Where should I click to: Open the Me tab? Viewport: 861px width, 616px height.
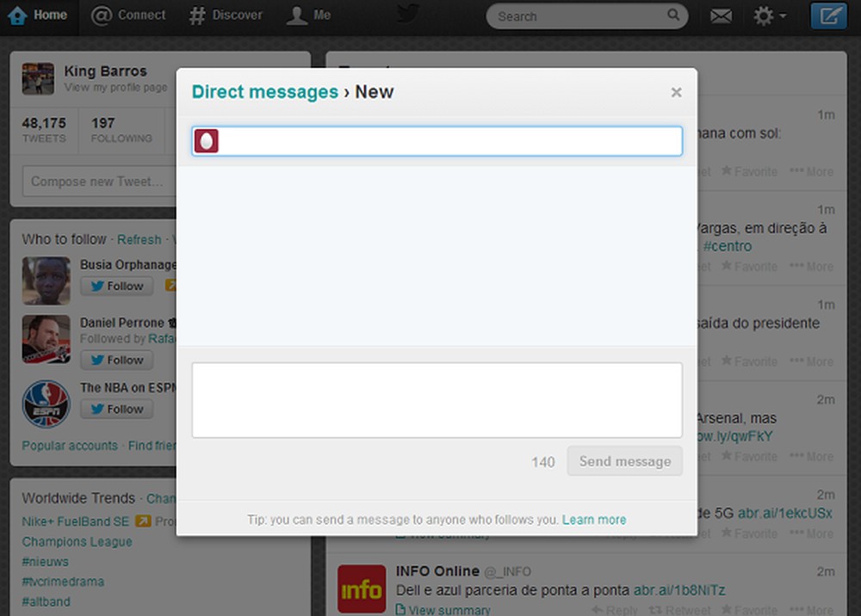[307, 14]
